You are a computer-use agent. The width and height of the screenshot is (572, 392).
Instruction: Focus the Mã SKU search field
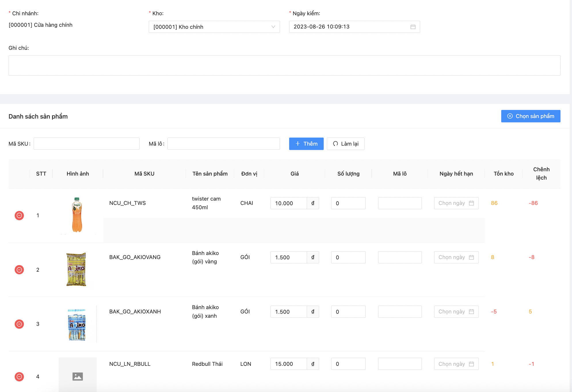point(87,144)
